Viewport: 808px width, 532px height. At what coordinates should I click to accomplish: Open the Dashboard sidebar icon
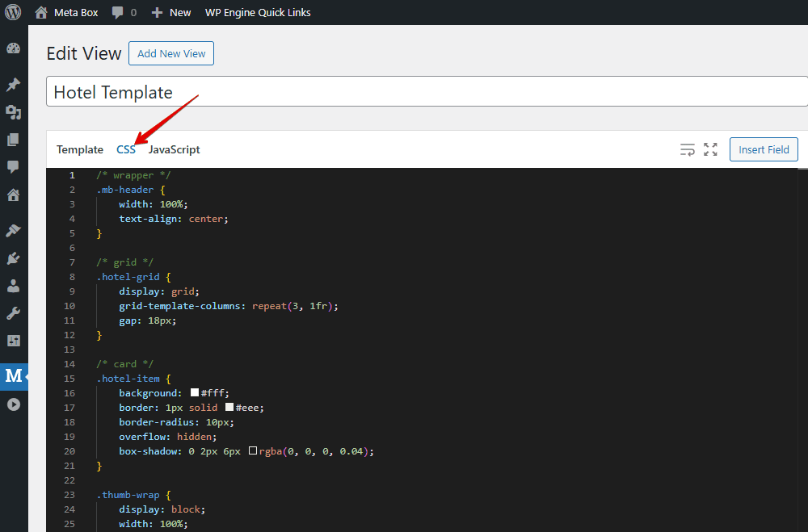point(13,48)
